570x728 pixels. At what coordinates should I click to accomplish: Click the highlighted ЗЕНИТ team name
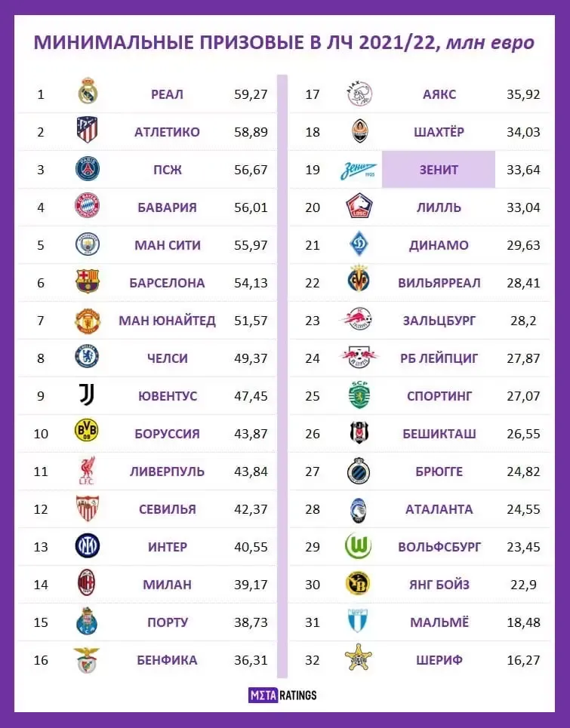click(439, 170)
